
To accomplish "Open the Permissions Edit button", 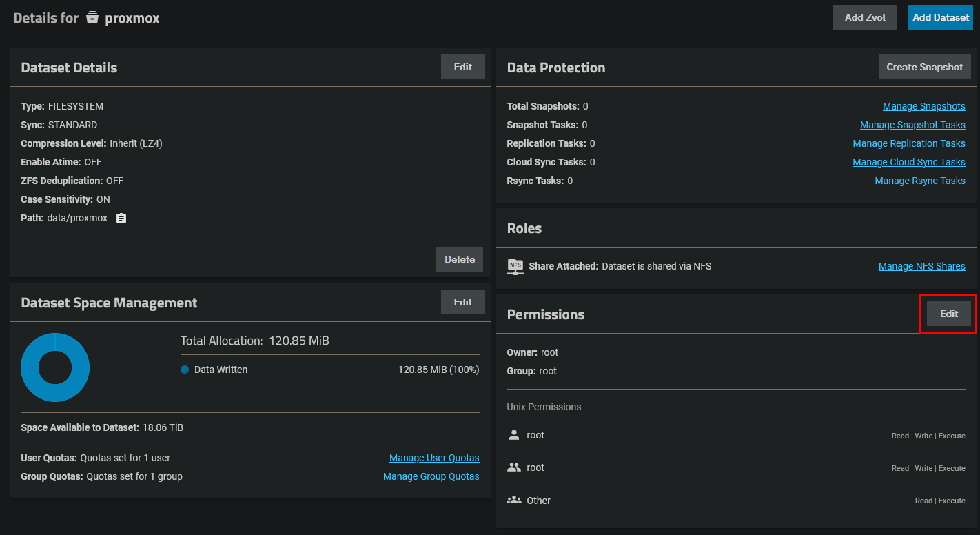I will pos(948,314).
